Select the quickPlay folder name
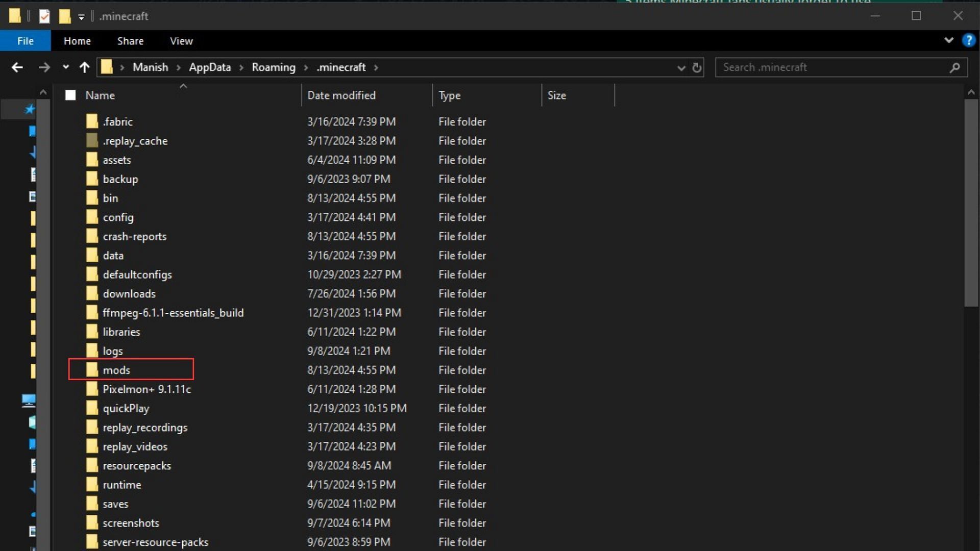The width and height of the screenshot is (980, 551). pos(126,409)
